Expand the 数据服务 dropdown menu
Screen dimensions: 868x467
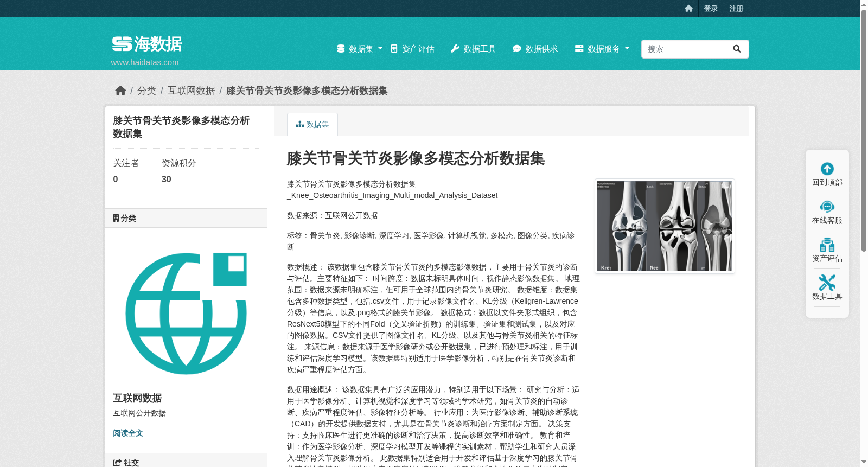coord(602,49)
